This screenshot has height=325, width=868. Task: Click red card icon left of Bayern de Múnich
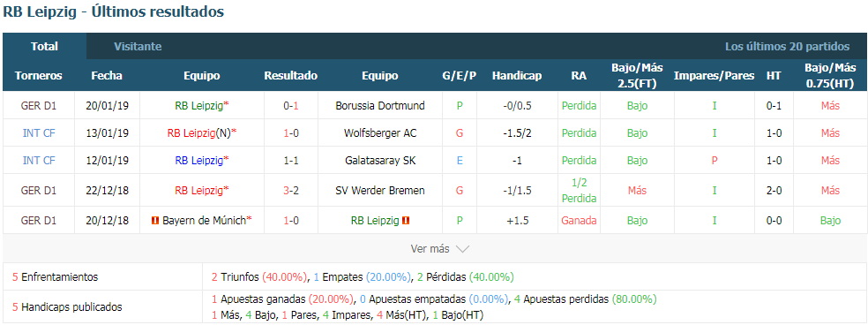coord(155,221)
